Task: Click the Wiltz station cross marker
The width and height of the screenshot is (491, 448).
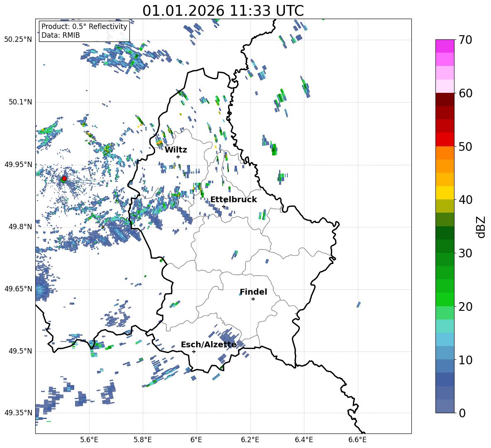Action: point(178,157)
